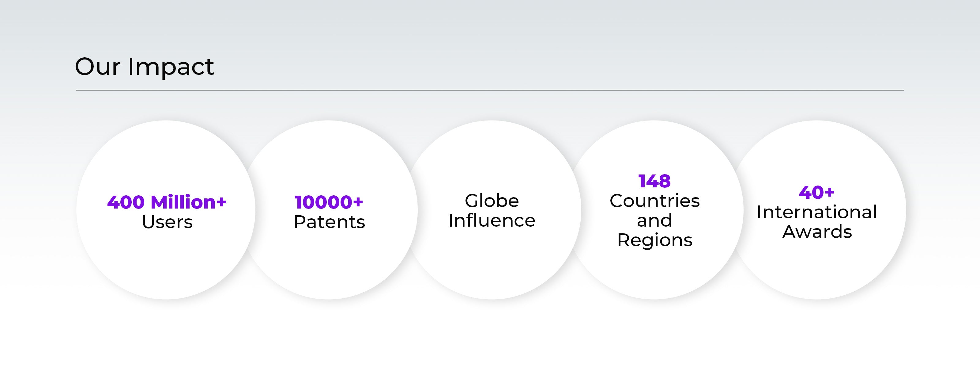Click the horizontal divider line under the heading
The height and width of the screenshot is (368, 980).
[490, 90]
